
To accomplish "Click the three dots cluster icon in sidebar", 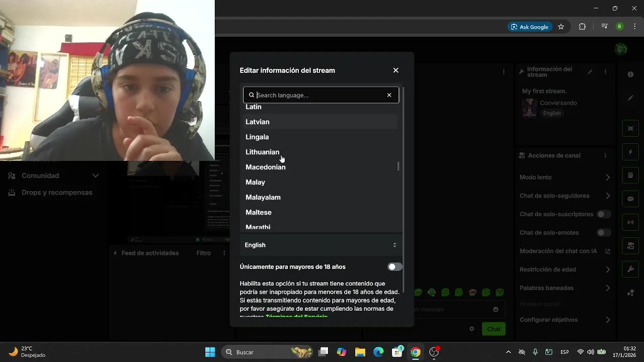I will coord(630,293).
